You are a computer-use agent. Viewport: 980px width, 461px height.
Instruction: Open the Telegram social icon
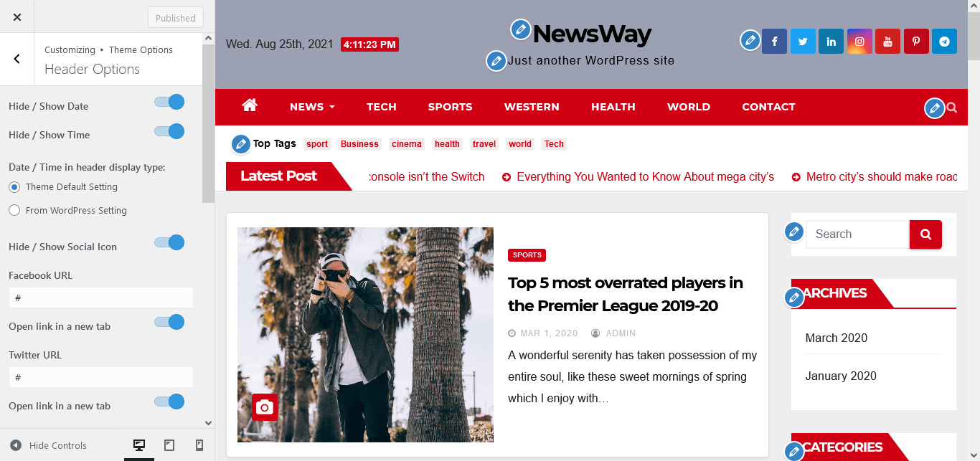click(945, 42)
